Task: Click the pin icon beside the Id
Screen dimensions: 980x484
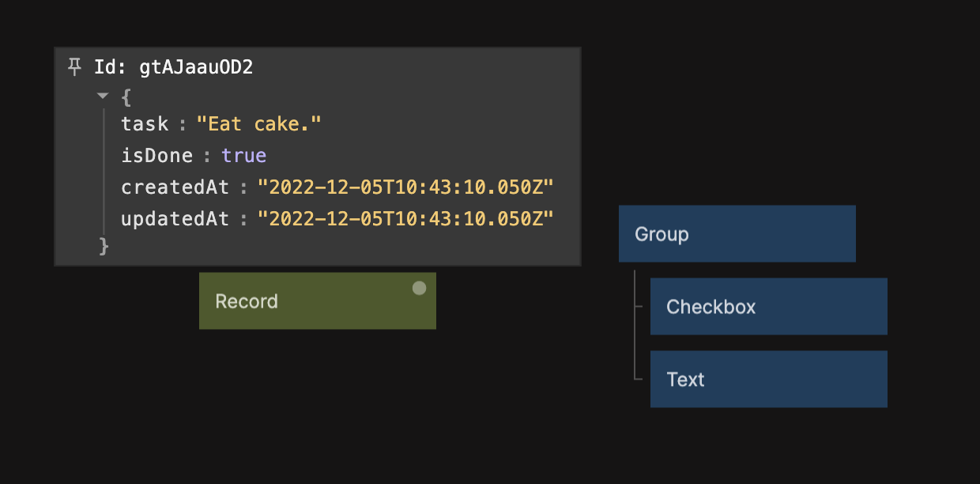Action: pyautogui.click(x=74, y=67)
